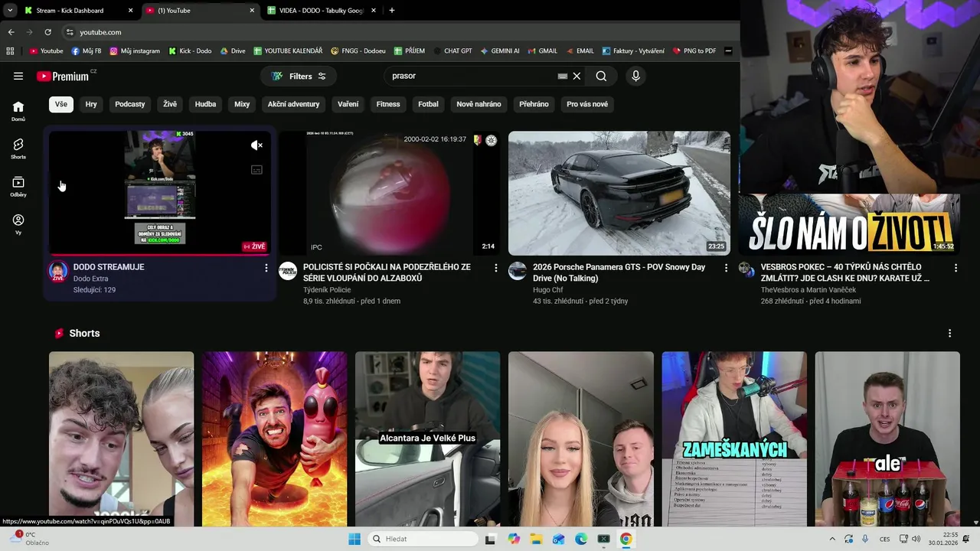Select the Nově nahráno filter chip
Viewport: 980px width, 551px height.
(479, 104)
